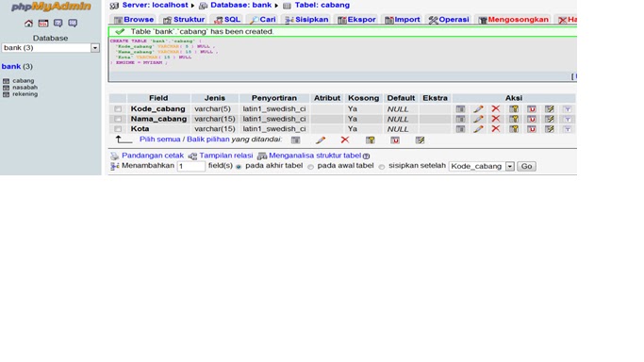644x362 pixels.
Task: Click Browse distinct values icon for Kode_cabang
Action: (x=460, y=109)
